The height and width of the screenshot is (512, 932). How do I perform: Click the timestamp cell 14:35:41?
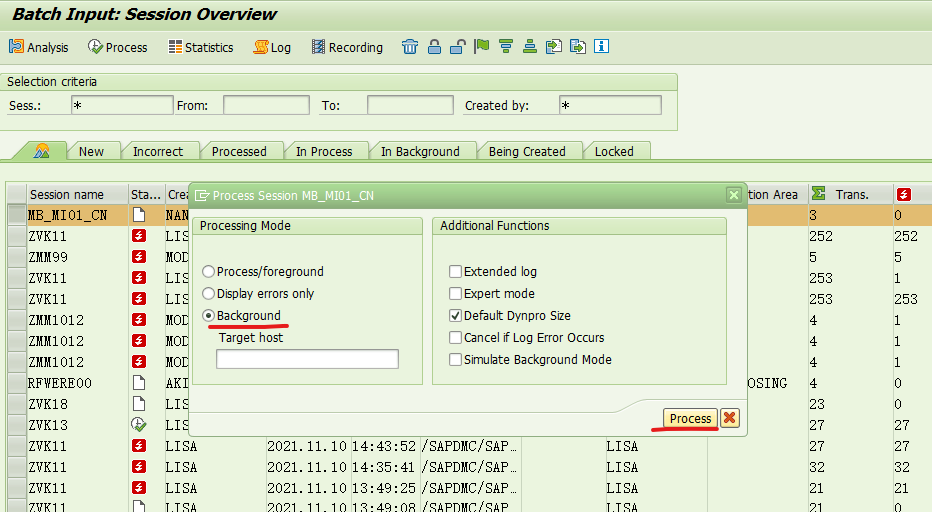pos(383,467)
